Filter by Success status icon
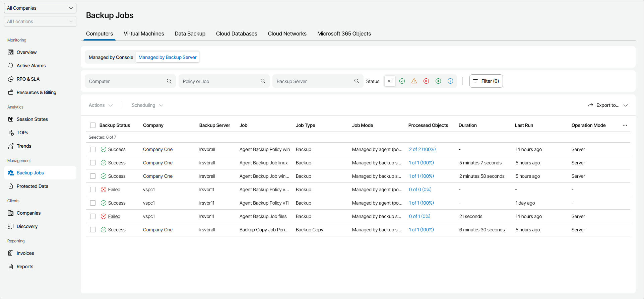644x299 pixels. tap(402, 81)
